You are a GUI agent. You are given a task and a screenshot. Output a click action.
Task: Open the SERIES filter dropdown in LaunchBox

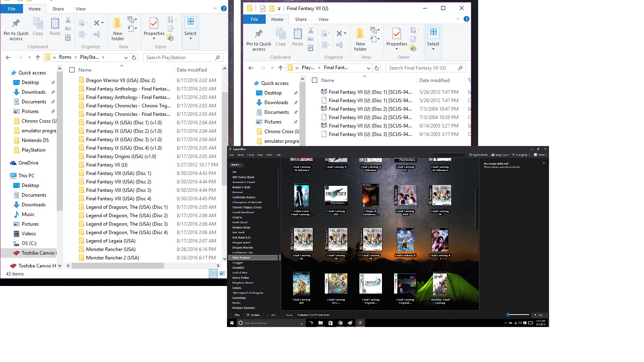pos(236,165)
